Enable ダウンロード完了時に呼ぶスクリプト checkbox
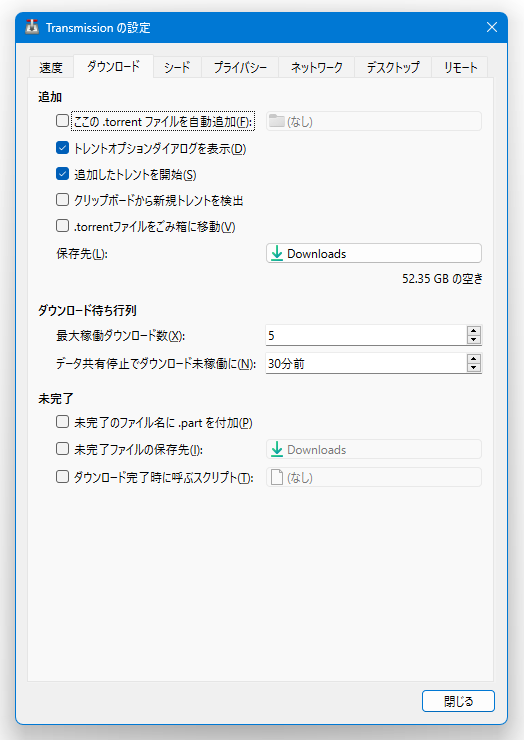Screen dimensions: 524x740 click(62, 477)
